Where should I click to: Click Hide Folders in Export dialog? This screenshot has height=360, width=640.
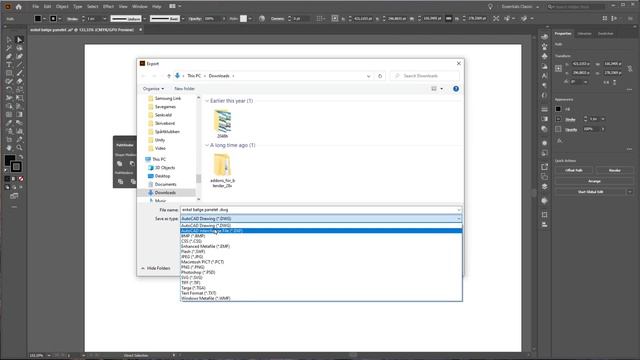coord(156,268)
